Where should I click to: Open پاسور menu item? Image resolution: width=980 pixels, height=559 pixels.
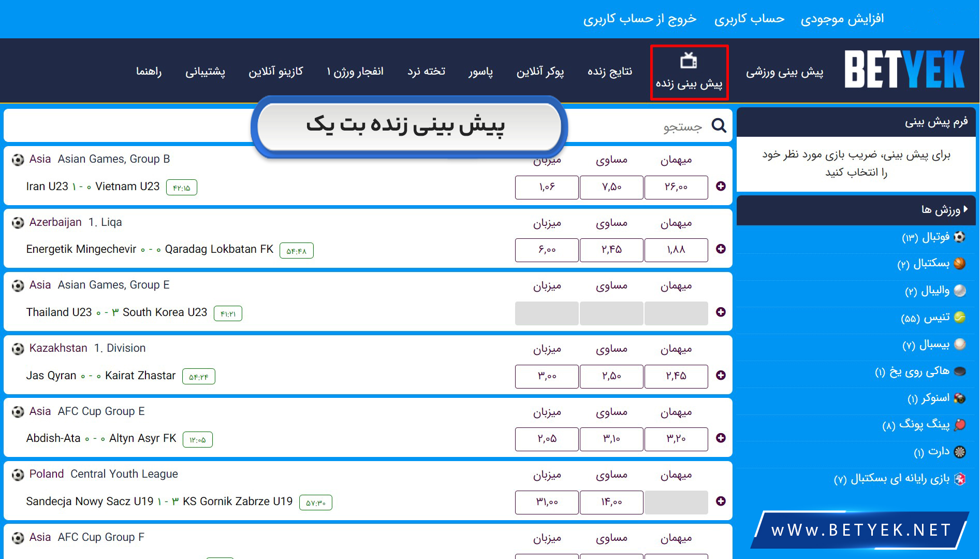pyautogui.click(x=480, y=71)
